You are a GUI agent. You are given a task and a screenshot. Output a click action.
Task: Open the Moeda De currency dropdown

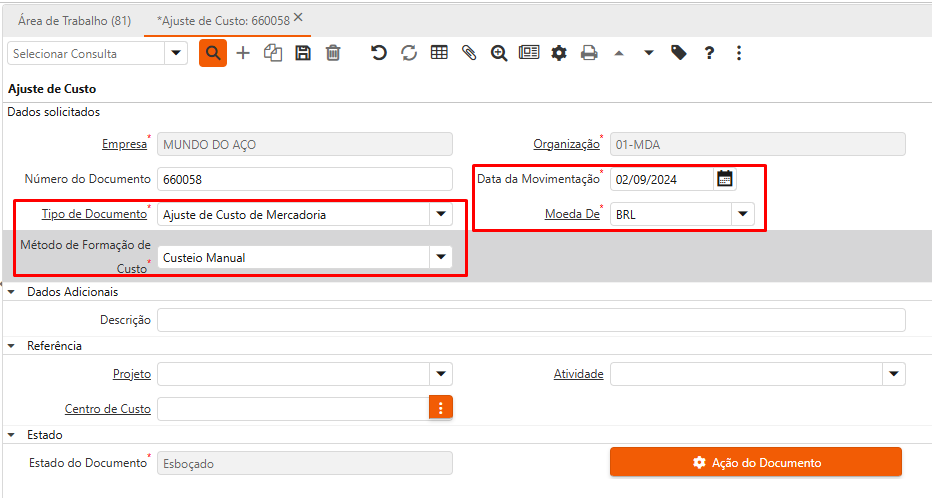pos(742,214)
